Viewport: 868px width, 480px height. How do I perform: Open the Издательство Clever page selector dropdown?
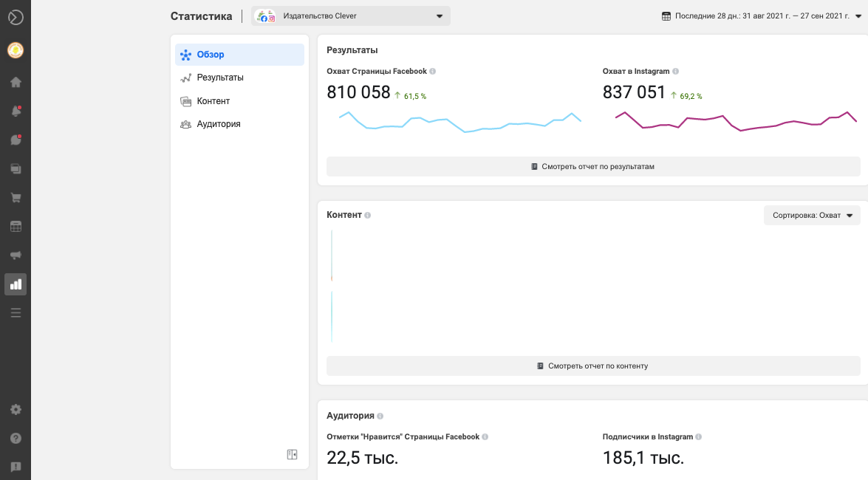(x=351, y=16)
